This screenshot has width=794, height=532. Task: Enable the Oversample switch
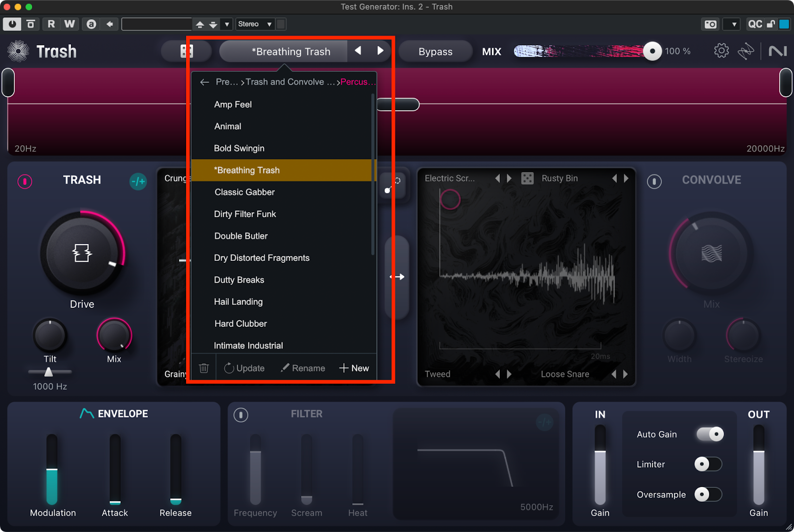point(708,494)
